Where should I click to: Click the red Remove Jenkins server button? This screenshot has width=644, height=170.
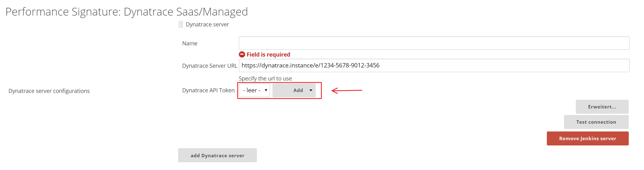pos(587,139)
